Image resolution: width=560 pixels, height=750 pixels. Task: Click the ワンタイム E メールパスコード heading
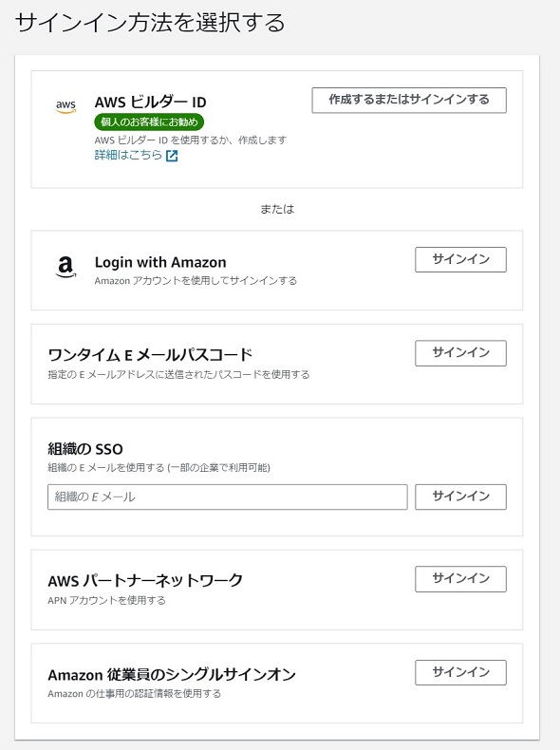(150, 355)
